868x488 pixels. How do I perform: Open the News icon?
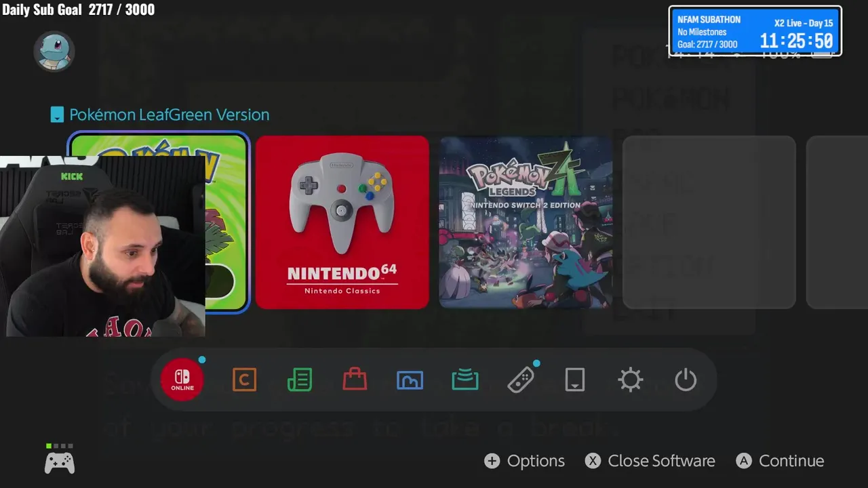(x=300, y=380)
